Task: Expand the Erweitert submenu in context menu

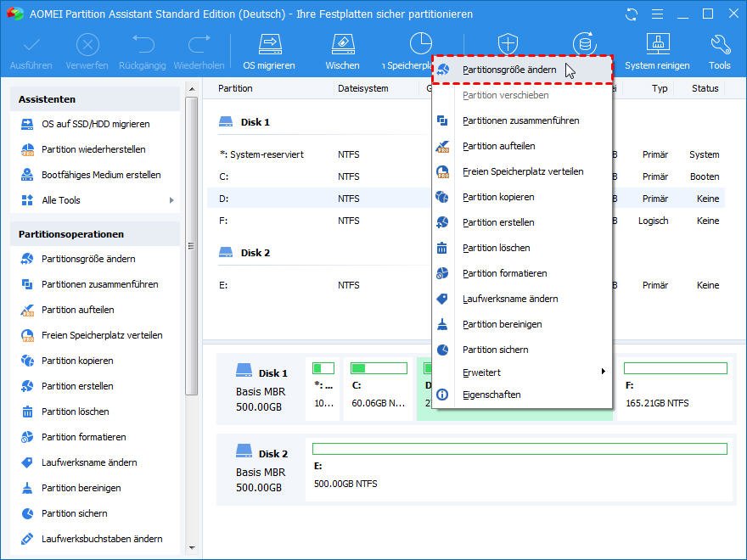Action: (x=522, y=372)
